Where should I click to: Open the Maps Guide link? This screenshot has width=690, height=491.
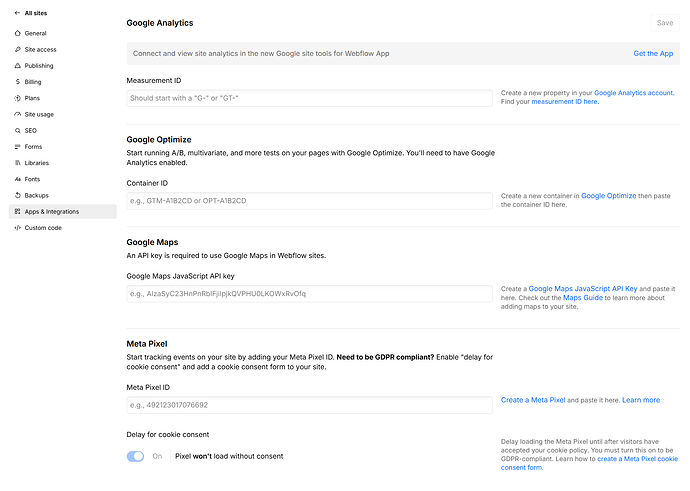click(583, 297)
